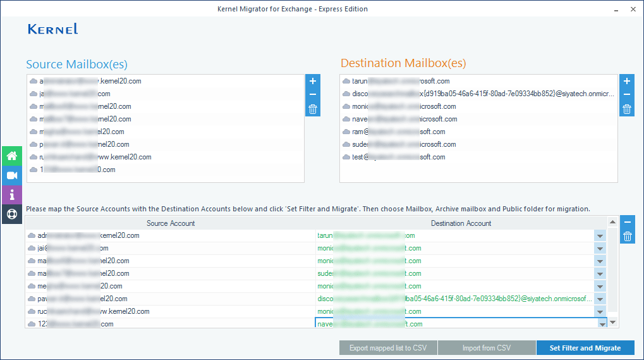Image resolution: width=644 pixels, height=360 pixels.
Task: Expand destination dropdown for the me source row
Action: [600, 287]
